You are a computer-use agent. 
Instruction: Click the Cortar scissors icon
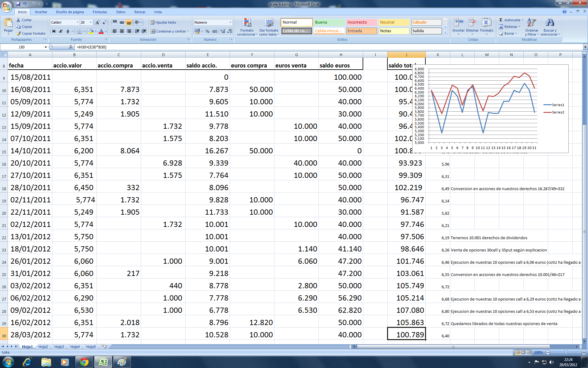tap(18, 20)
